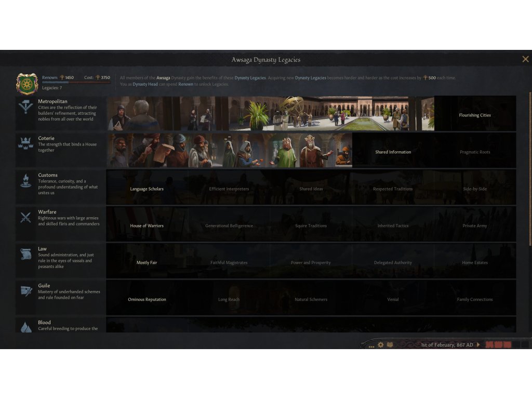Click the Law scroll icon

click(x=26, y=254)
